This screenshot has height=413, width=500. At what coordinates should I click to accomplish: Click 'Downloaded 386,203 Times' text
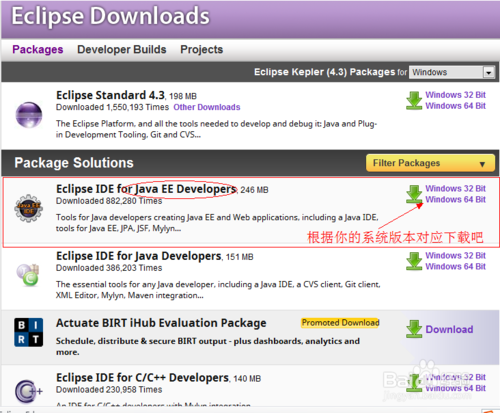[x=109, y=268]
